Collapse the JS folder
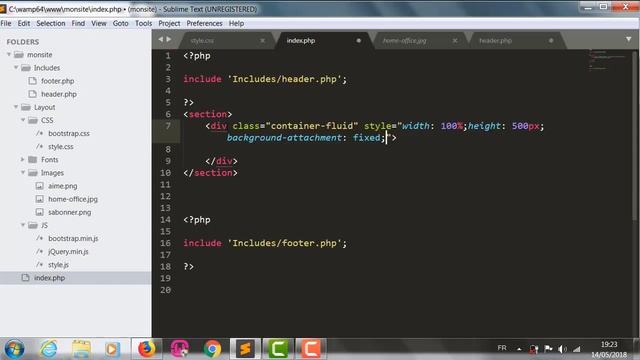 23,225
